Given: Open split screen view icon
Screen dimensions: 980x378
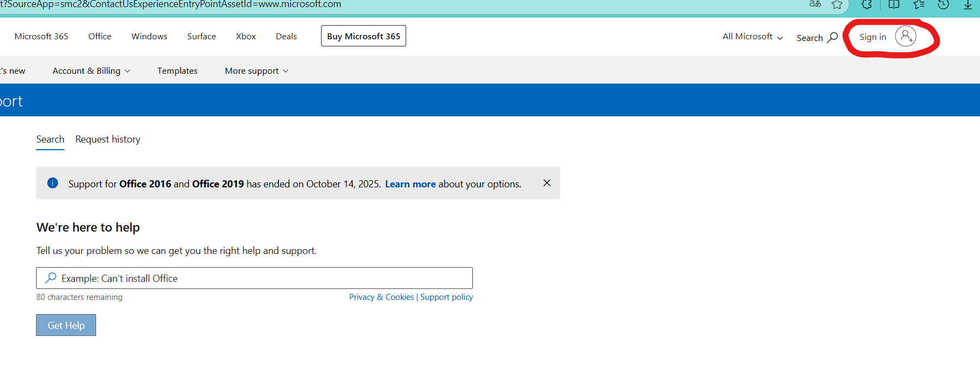Looking at the screenshot, I should pos(894,4).
